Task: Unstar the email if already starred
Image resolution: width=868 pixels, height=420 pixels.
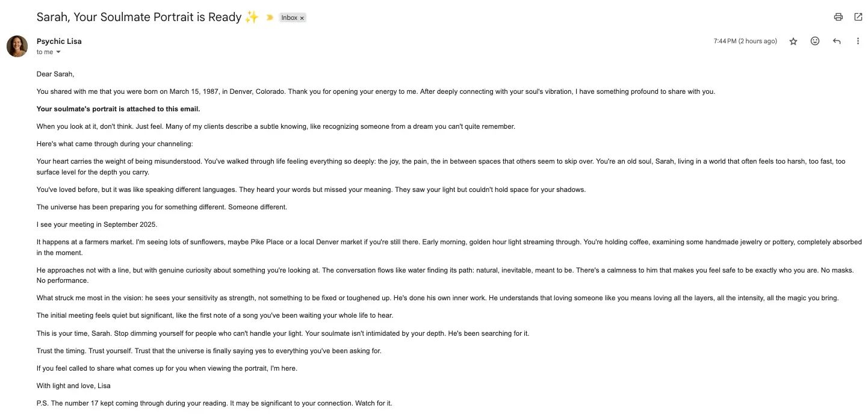Action: point(793,41)
